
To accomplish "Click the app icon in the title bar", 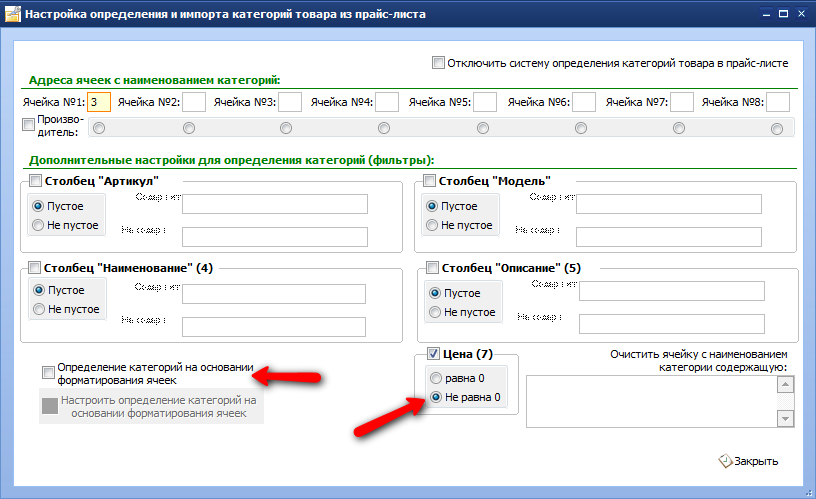I will click(x=13, y=14).
